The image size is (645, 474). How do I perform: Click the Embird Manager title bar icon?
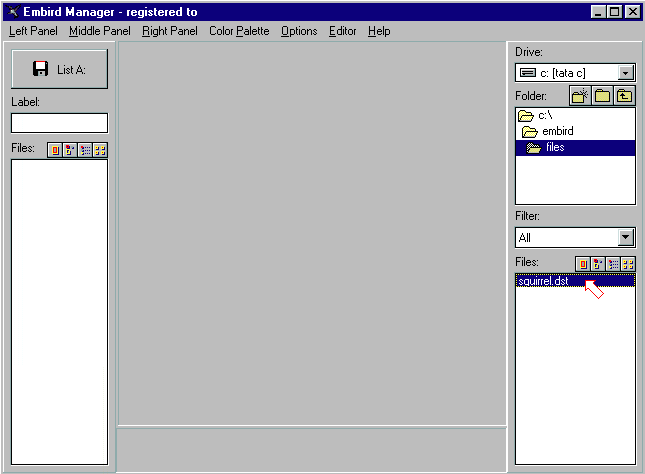(13, 12)
